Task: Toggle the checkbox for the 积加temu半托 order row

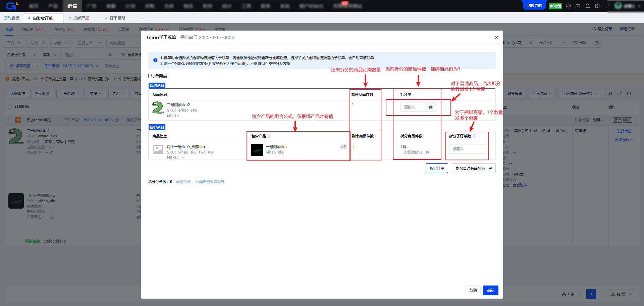Action: [10, 120]
